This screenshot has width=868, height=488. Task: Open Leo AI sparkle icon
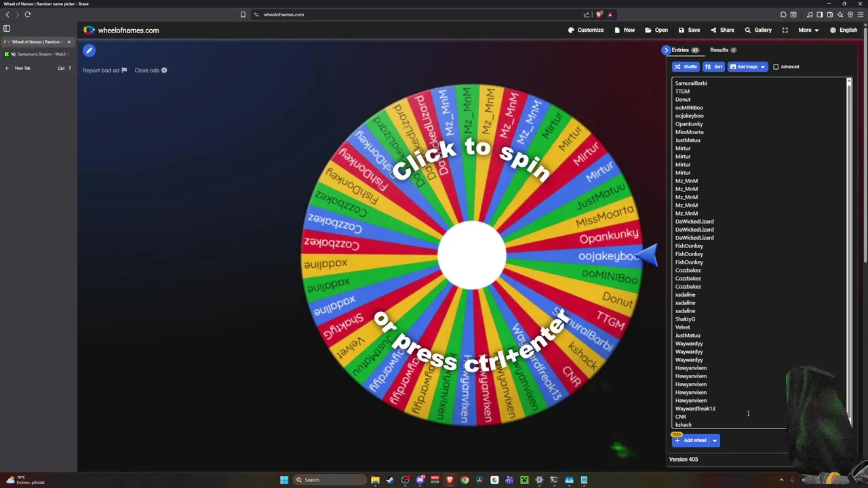pos(840,14)
